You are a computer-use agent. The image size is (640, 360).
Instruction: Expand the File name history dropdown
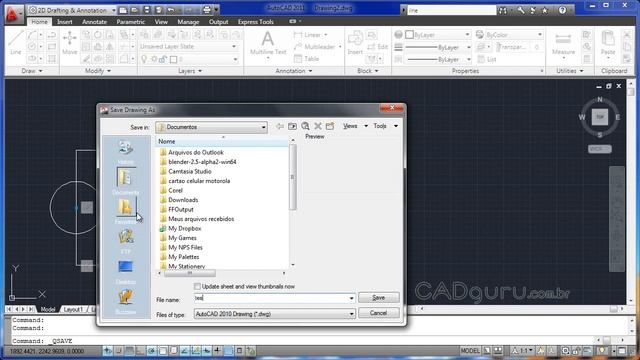coord(351,298)
